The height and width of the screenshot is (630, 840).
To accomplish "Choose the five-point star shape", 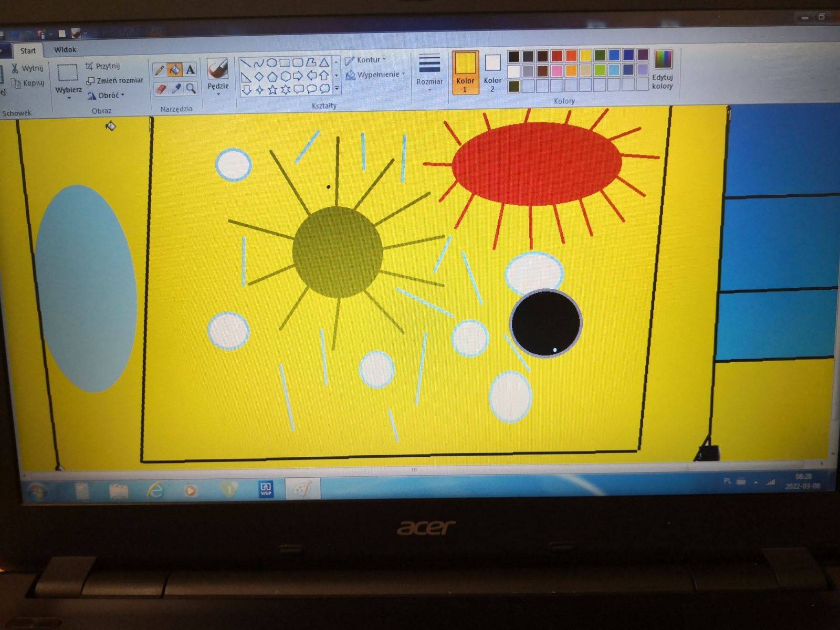I will (x=272, y=90).
